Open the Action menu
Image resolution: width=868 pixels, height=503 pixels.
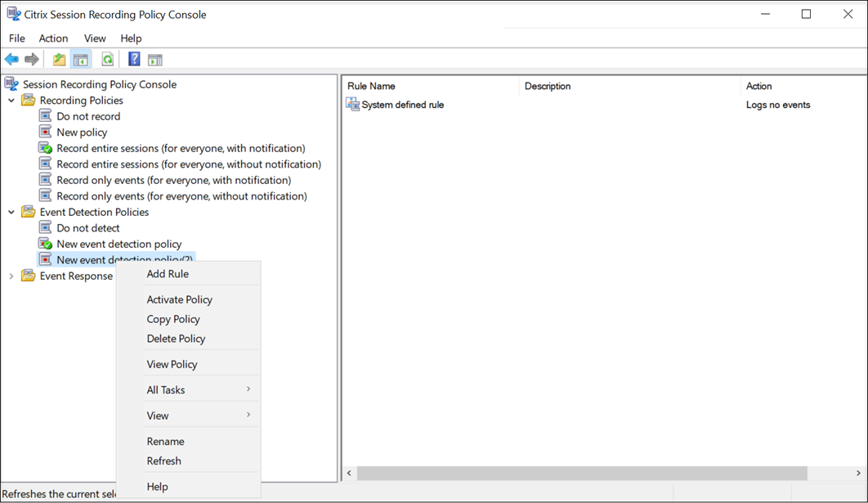point(53,38)
